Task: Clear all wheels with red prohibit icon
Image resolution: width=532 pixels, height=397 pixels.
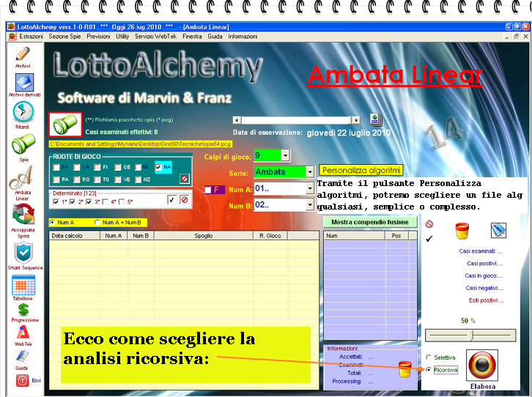Action: point(184,178)
